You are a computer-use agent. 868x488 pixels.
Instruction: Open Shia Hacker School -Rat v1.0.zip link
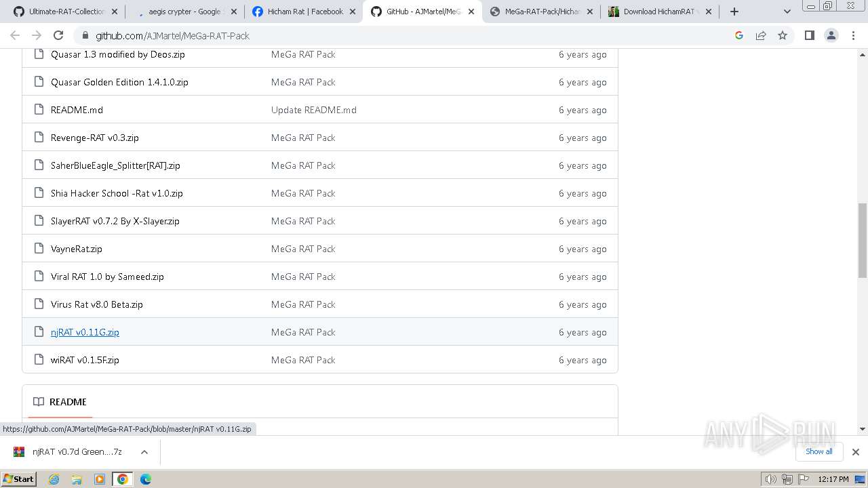pos(117,193)
